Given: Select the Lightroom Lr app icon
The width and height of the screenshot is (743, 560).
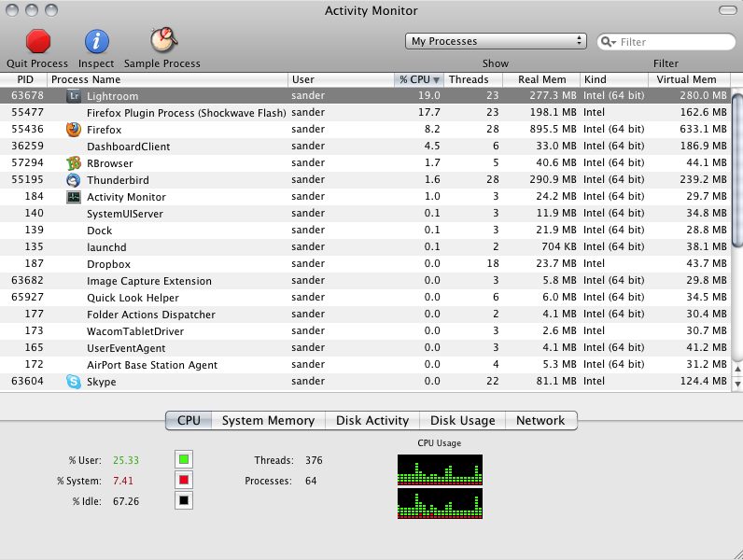Looking at the screenshot, I should coord(74,96).
